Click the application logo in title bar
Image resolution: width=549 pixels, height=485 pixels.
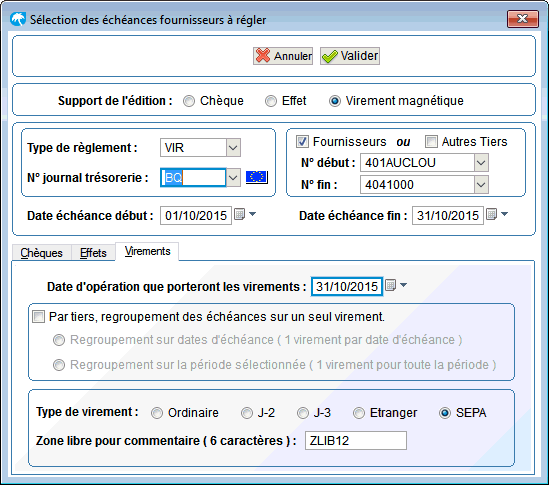18,19
